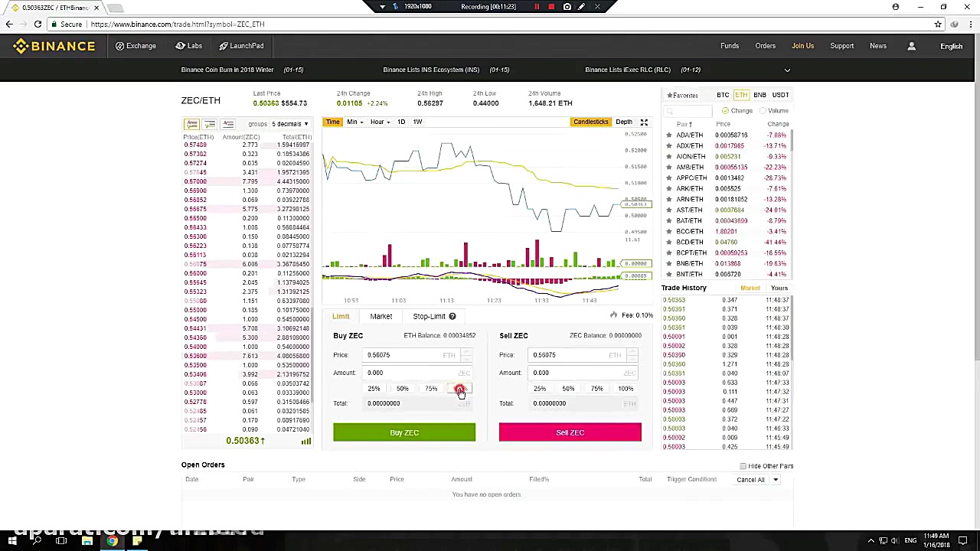Switch trade history to Market
This screenshot has height=551, width=980.
click(x=750, y=288)
